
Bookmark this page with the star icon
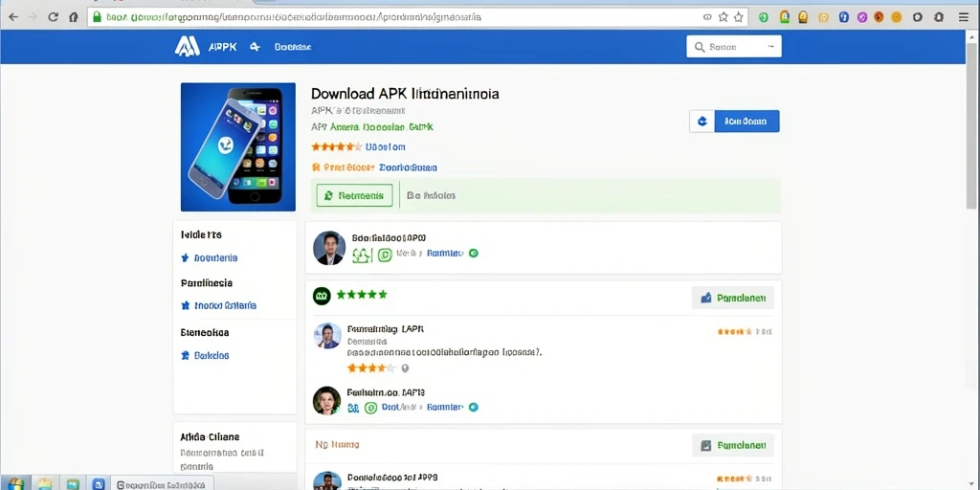(724, 17)
